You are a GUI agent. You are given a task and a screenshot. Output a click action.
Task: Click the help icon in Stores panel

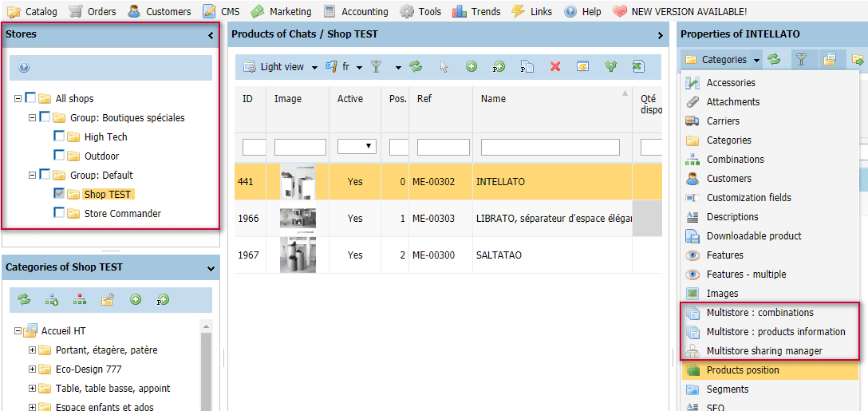pos(24,68)
